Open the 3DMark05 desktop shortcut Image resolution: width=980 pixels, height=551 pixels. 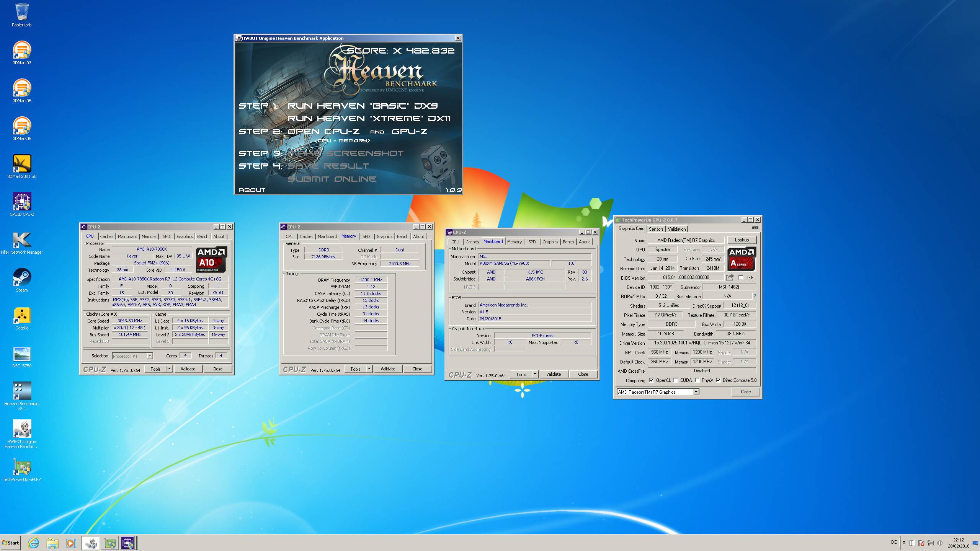pos(22,91)
